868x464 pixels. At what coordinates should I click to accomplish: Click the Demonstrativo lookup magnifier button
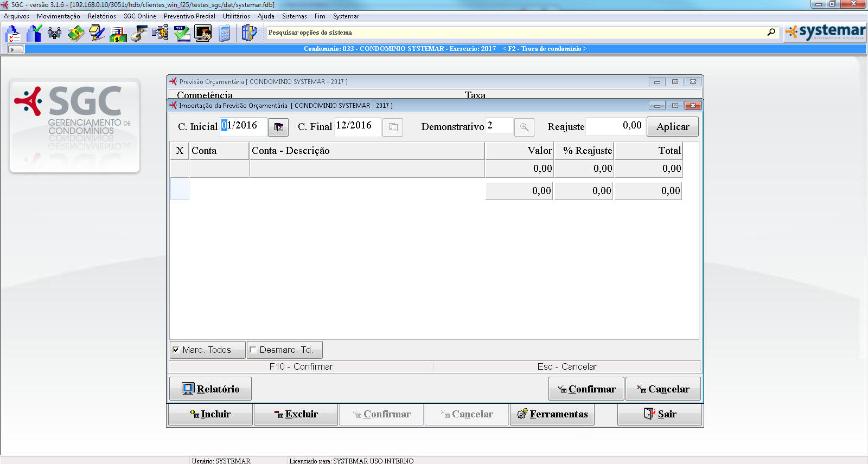pyautogui.click(x=524, y=127)
